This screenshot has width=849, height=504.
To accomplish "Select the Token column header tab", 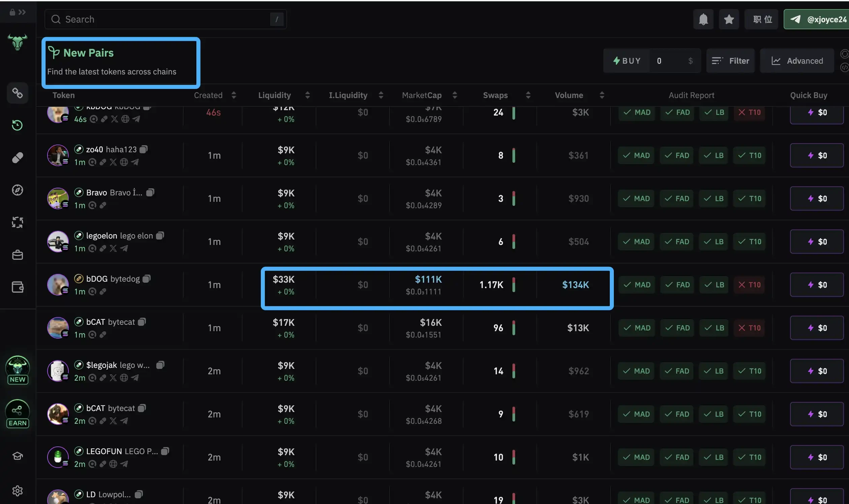I will click(63, 94).
